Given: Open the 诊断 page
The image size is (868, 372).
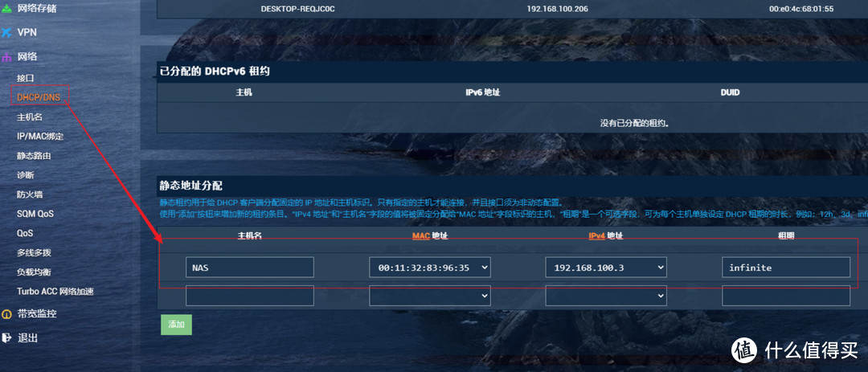Looking at the screenshot, I should point(26,175).
